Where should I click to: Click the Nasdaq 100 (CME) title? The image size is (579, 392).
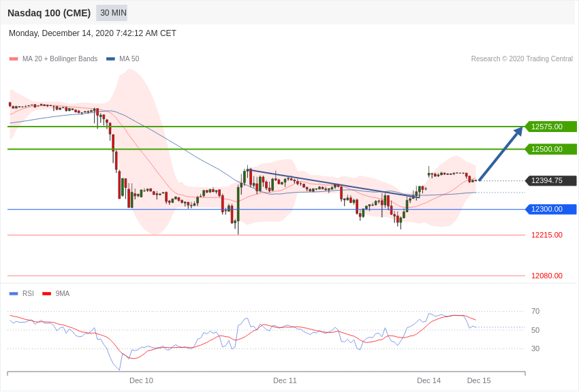49,13
